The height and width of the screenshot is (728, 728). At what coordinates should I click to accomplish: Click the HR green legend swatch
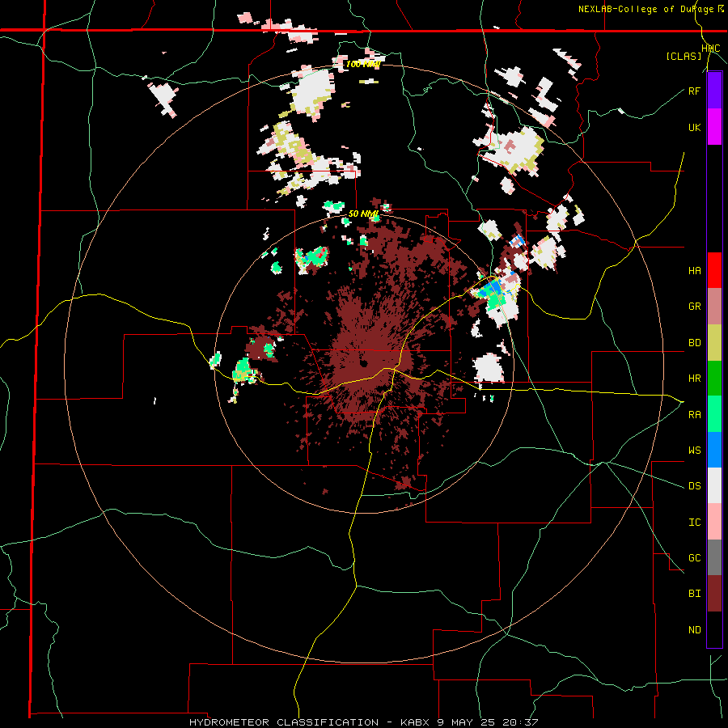(714, 379)
